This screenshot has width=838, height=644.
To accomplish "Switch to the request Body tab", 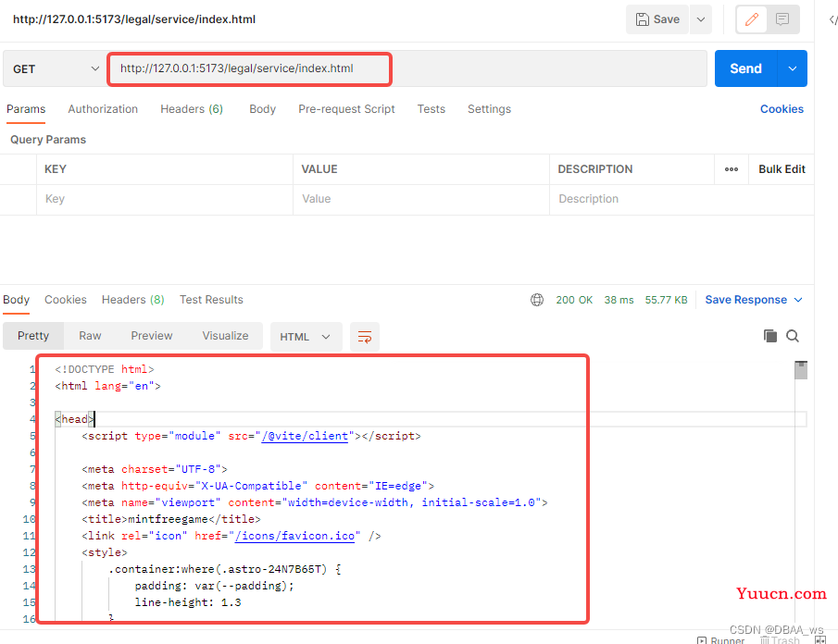I will click(262, 109).
